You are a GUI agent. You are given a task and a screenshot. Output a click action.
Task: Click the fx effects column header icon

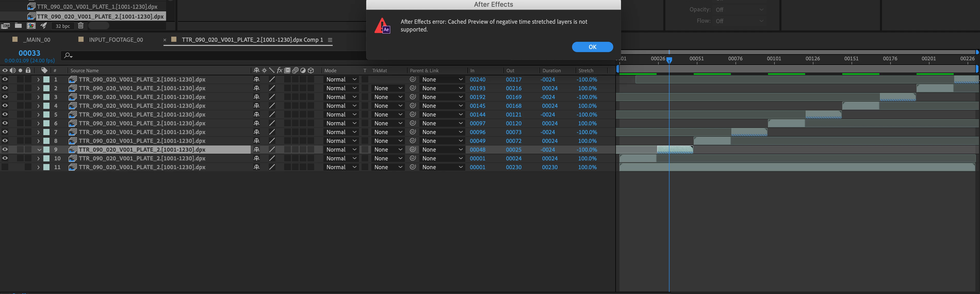280,70
